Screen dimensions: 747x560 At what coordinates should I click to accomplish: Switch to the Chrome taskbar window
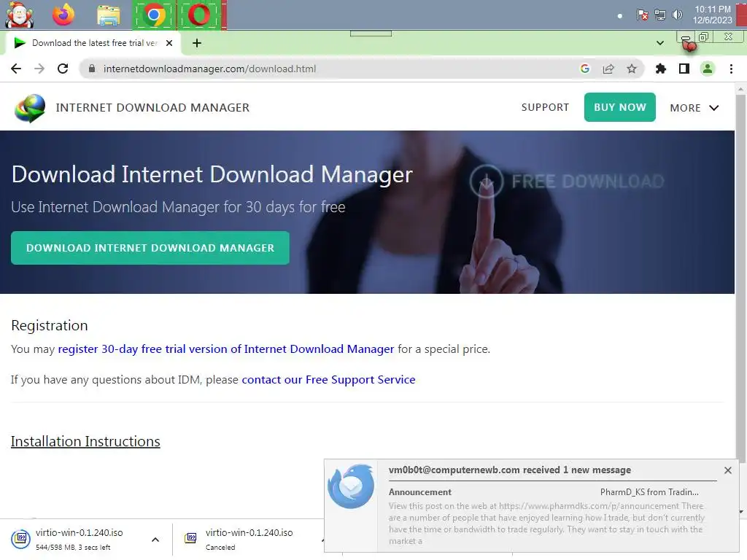[153, 15]
